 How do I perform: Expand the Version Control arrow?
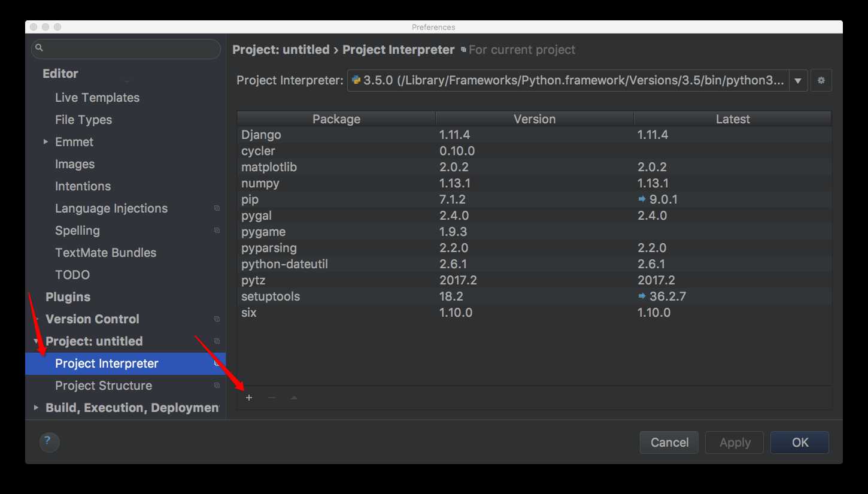point(37,319)
